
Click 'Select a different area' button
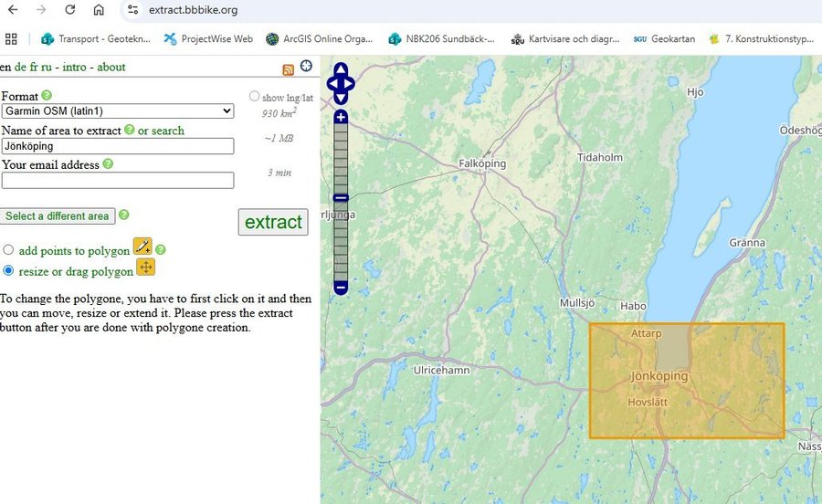(57, 216)
